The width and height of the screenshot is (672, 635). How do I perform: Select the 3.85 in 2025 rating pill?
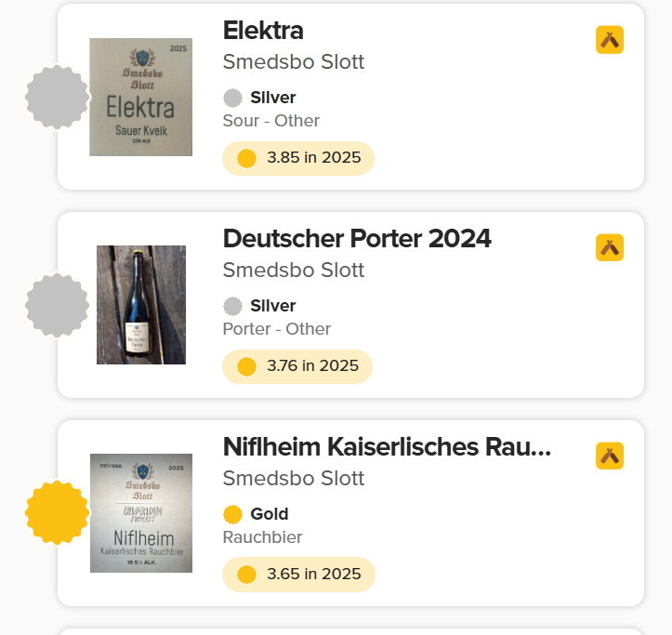click(298, 158)
